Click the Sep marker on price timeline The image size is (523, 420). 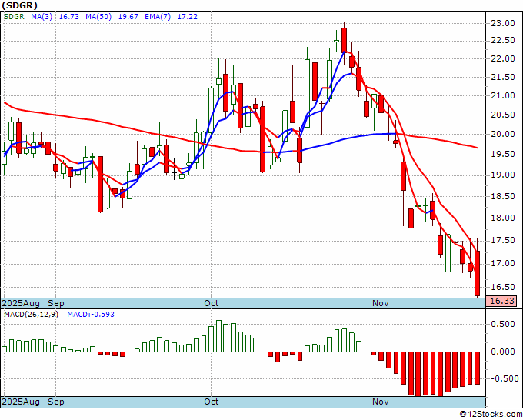(55, 303)
